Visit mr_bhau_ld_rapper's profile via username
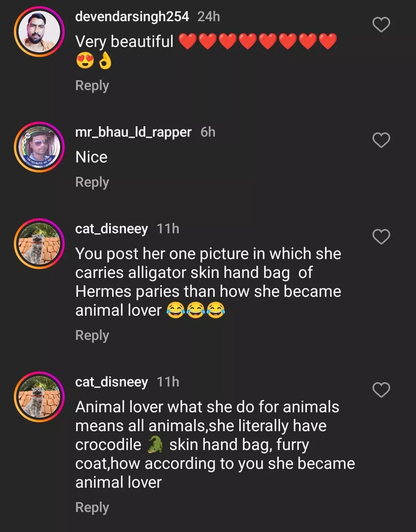This screenshot has width=416, height=532. (x=133, y=132)
